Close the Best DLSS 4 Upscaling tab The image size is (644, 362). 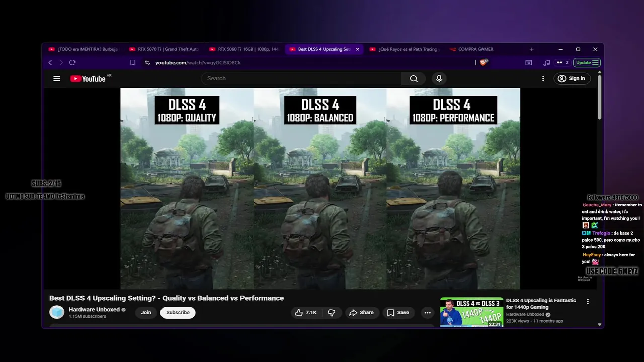pyautogui.click(x=358, y=49)
